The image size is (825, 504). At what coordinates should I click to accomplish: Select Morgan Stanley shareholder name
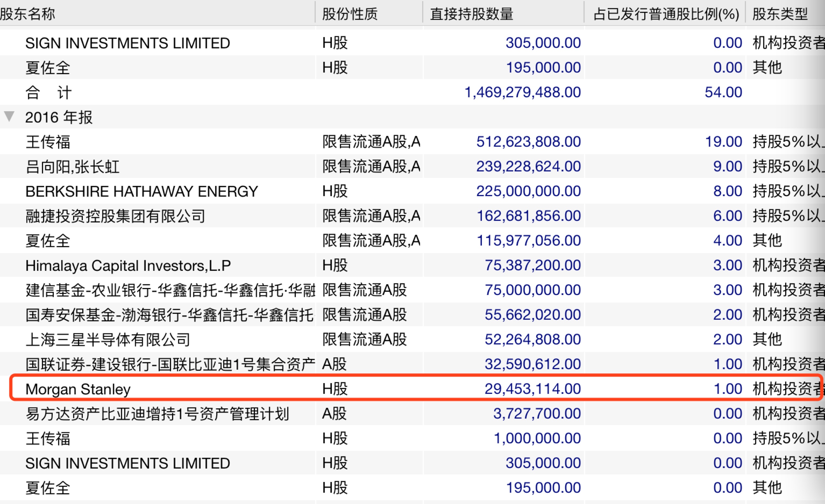coord(78,389)
